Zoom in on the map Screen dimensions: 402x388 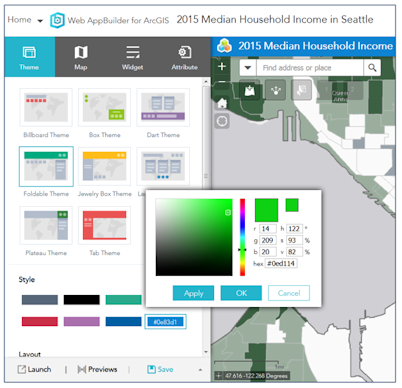coord(222,66)
